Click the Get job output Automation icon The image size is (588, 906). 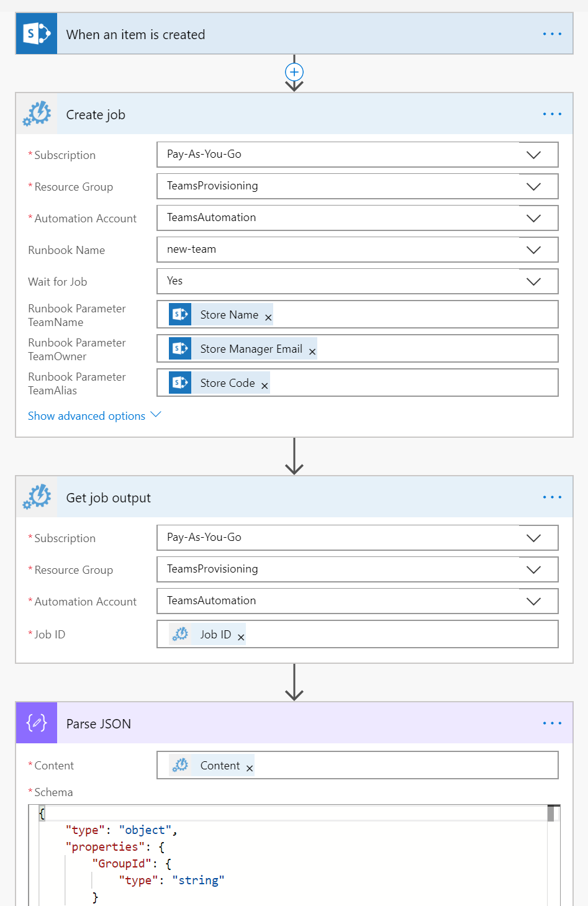point(37,497)
